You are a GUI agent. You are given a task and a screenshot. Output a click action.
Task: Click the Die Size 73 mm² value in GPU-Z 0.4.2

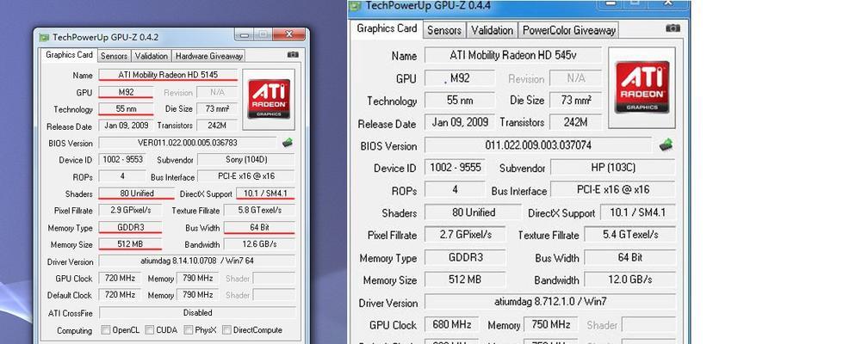tap(217, 108)
